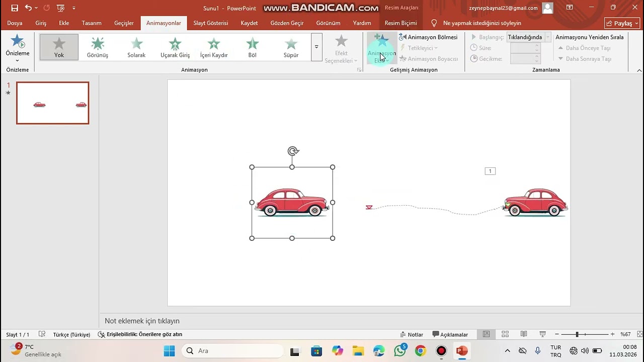The image size is (644, 362).
Task: Open the Kaydet tab
Action: pos(249,23)
